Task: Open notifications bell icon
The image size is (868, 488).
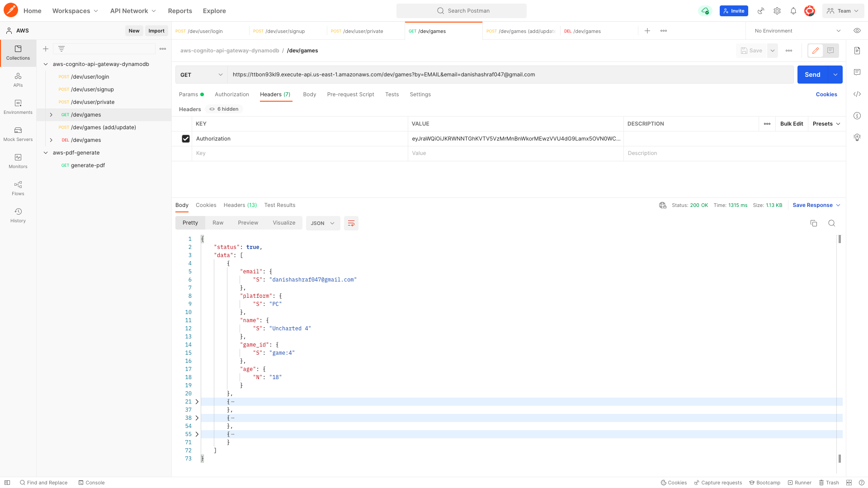Action: pos(793,11)
